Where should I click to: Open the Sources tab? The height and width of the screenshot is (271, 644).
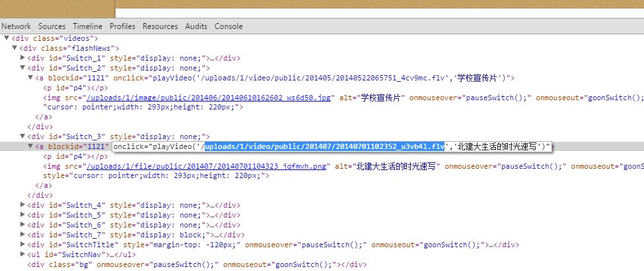[52, 26]
